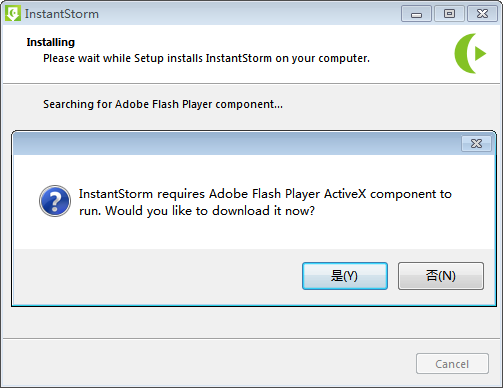The height and width of the screenshot is (388, 503).
Task: Click the InstantStorm title bar app icon
Action: pos(13,14)
